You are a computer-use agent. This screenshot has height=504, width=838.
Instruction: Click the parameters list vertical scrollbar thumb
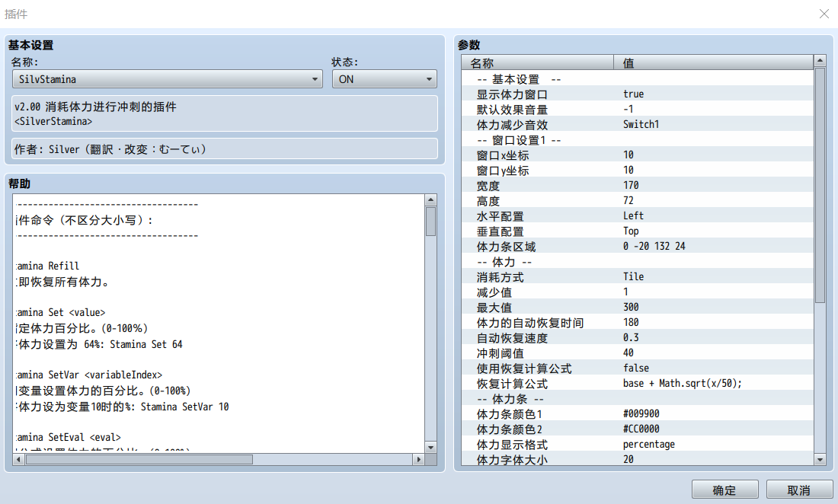pos(820,185)
